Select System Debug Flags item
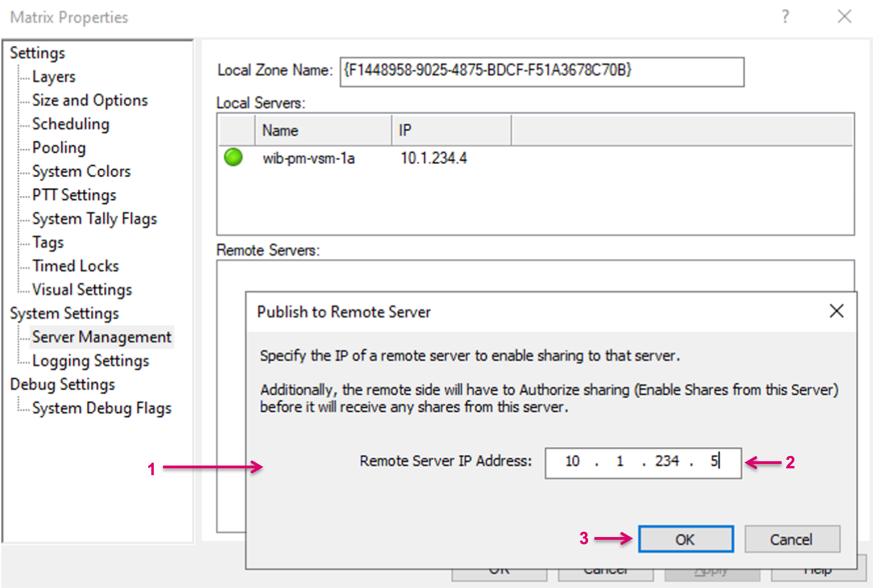Screen dimensions: 873x588 pos(102,408)
